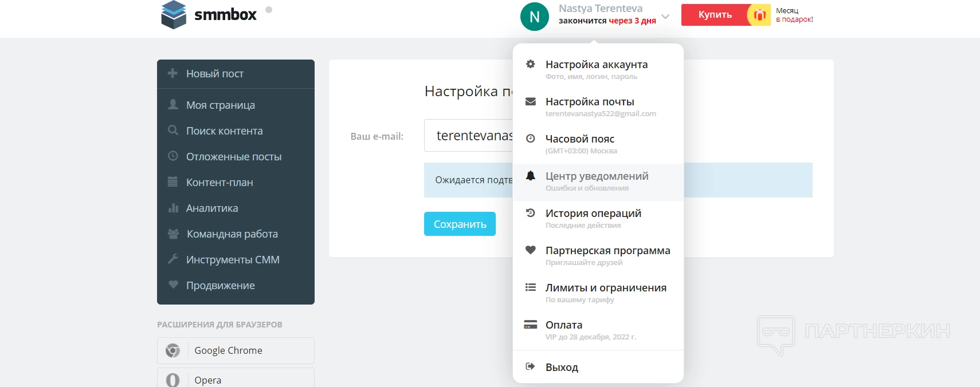
Task: Click закончится через 3 дня text
Action: tap(607, 21)
